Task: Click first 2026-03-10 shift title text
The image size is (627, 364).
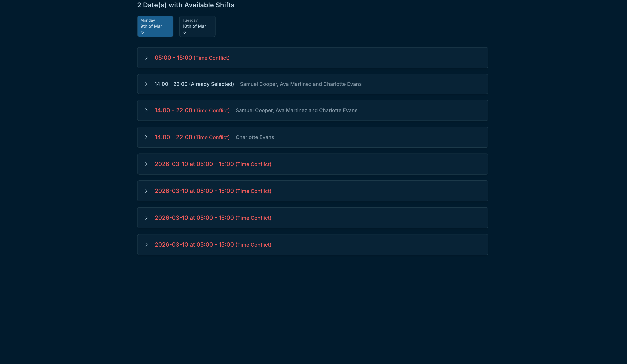Action: [213, 164]
